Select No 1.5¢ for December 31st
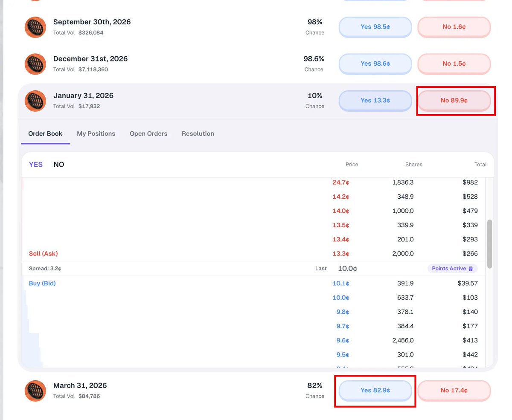The height and width of the screenshot is (420, 512). 454,64
